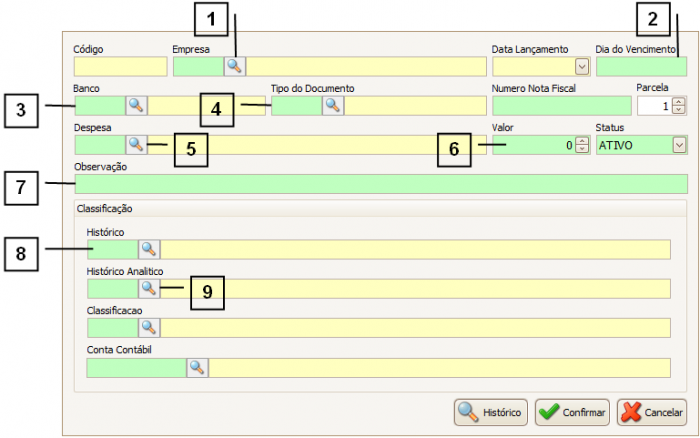
Task: Expand the Data Lançamento dropdown
Action: (x=581, y=67)
